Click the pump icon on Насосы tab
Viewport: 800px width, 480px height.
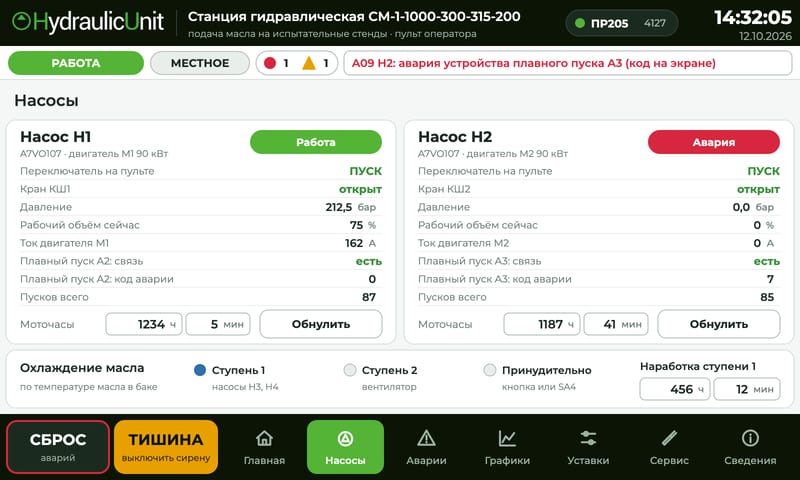pyautogui.click(x=345, y=438)
